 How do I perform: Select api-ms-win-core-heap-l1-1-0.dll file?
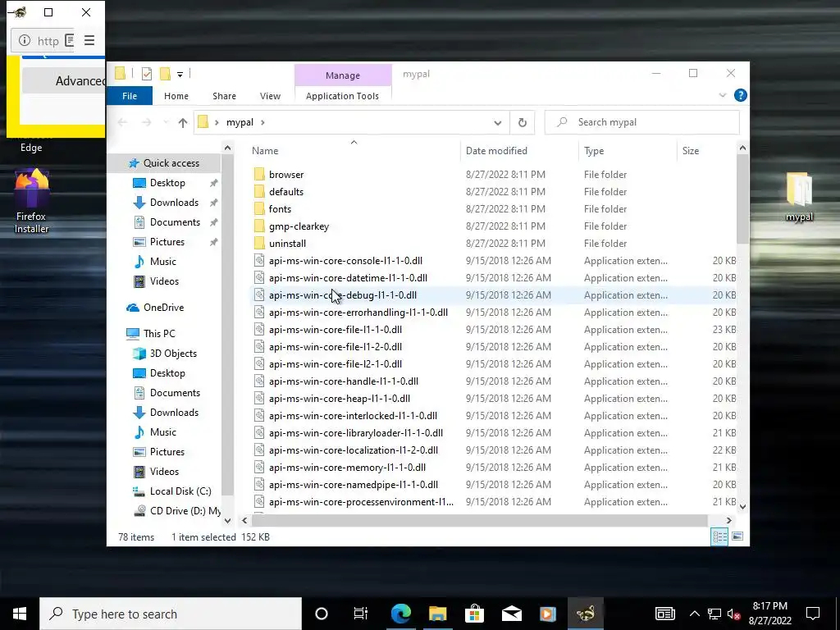(x=339, y=399)
